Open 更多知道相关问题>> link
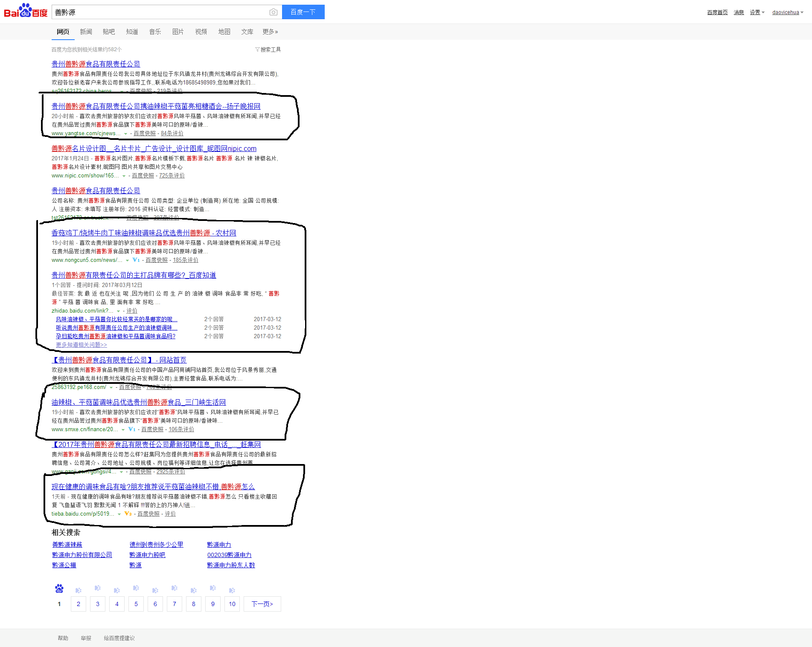Image resolution: width=812 pixels, height=647 pixels. (81, 345)
